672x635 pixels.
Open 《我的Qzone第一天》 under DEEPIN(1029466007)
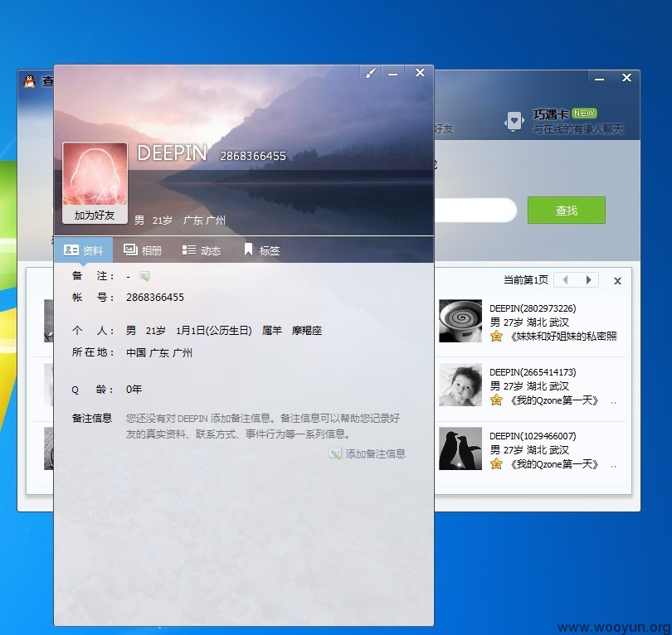point(553,464)
